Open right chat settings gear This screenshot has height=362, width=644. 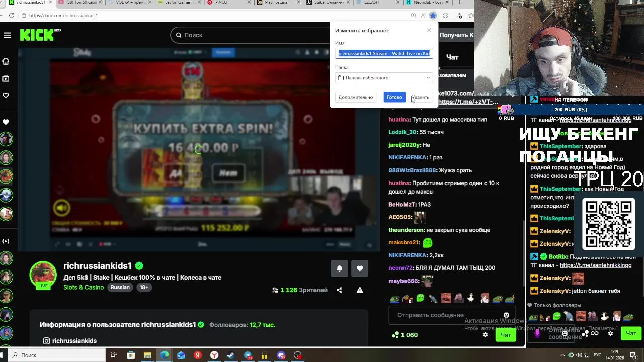tap(610, 333)
